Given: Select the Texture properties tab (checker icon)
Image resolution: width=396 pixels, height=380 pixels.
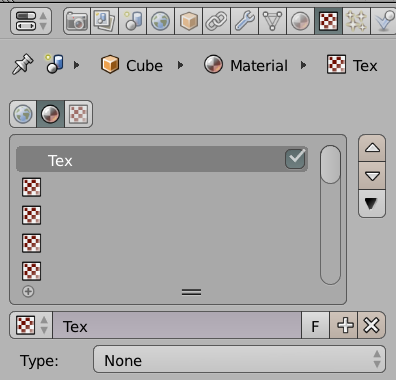Looking at the screenshot, I should point(328,21).
